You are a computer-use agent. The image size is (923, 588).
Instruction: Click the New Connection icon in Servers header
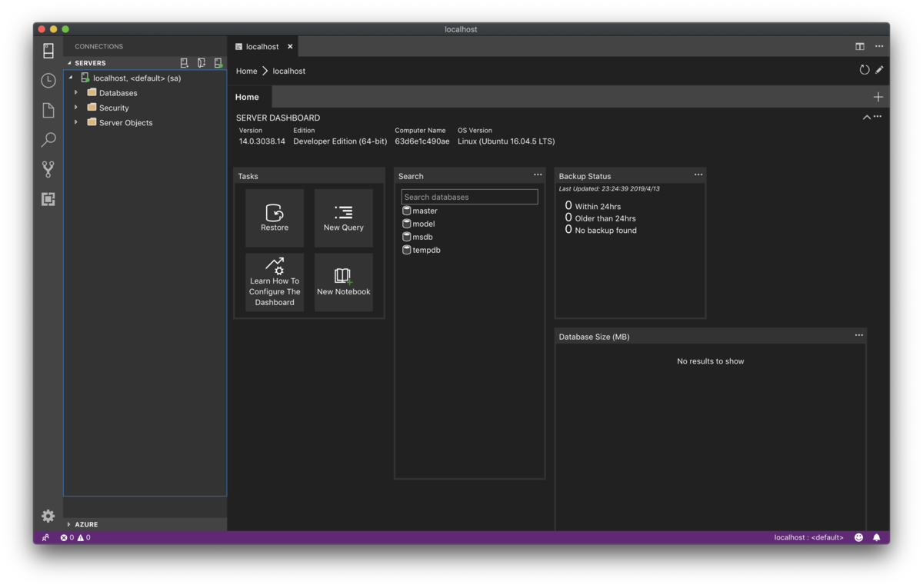(185, 63)
